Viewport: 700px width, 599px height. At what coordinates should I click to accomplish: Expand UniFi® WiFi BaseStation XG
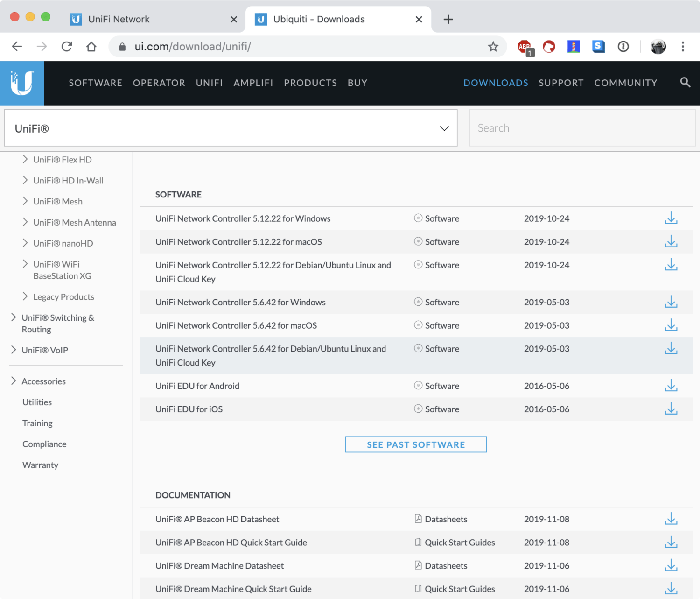pyautogui.click(x=25, y=264)
